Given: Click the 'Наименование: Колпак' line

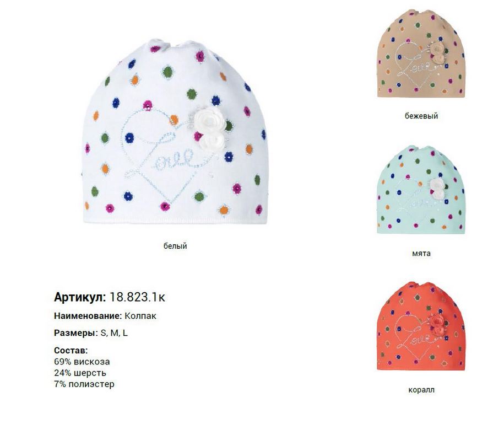Looking at the screenshot, I should 105,316.
